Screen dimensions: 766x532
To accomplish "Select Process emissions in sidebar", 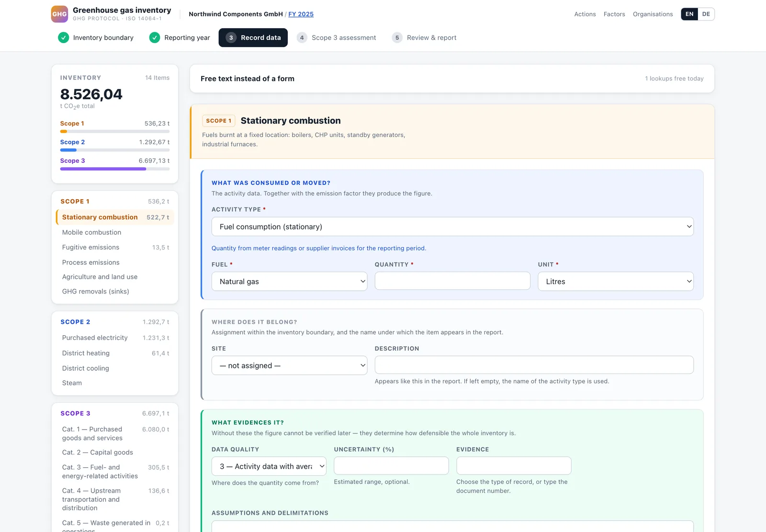I will (x=115, y=262).
